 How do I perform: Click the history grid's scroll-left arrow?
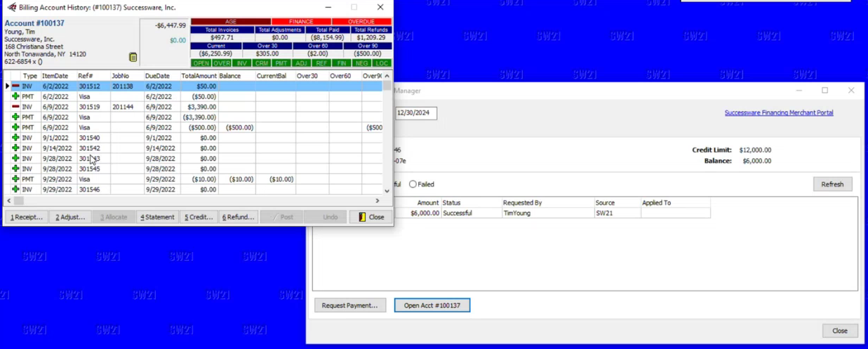coord(9,201)
